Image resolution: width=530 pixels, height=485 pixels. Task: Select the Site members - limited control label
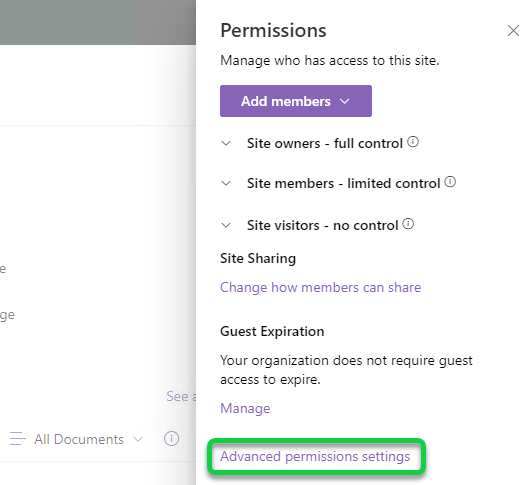click(x=343, y=184)
